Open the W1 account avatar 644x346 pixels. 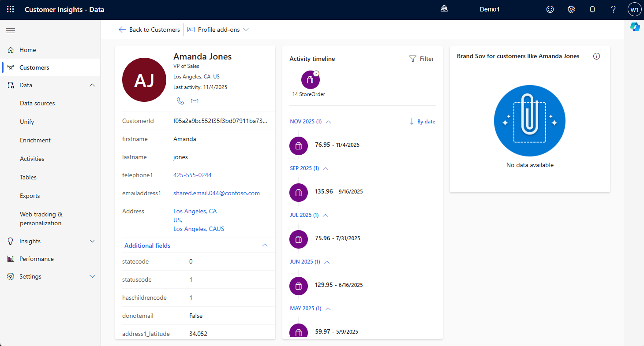coord(634,9)
